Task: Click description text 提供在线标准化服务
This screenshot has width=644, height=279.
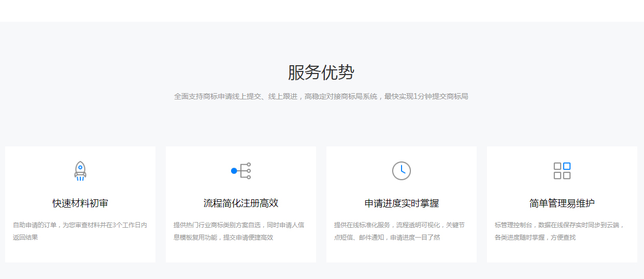Action: 399,231
